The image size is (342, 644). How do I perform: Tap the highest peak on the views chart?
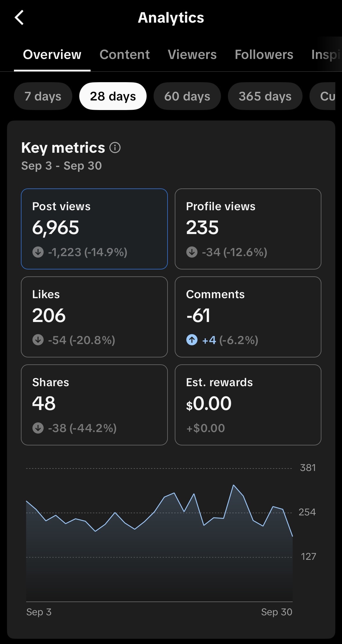tap(233, 485)
